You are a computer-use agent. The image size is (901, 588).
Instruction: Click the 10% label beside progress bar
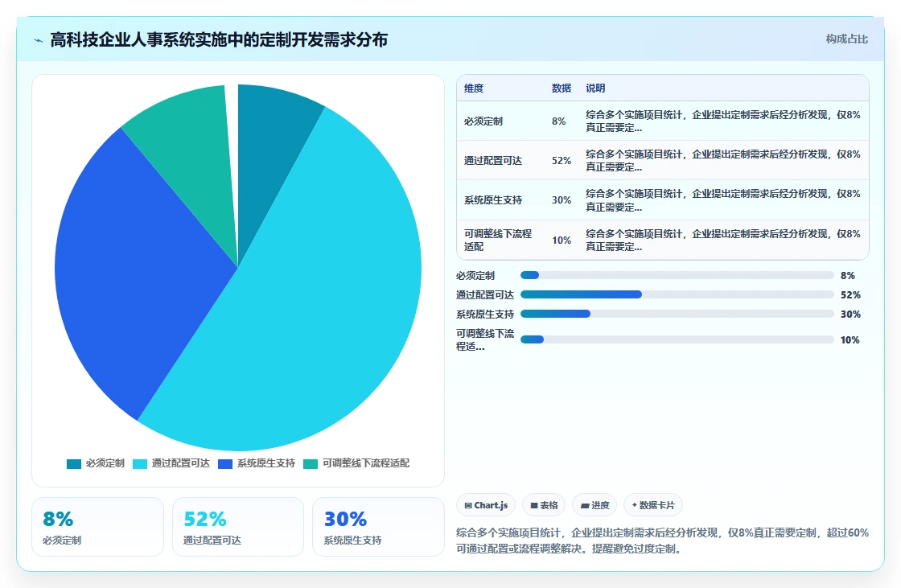(850, 339)
